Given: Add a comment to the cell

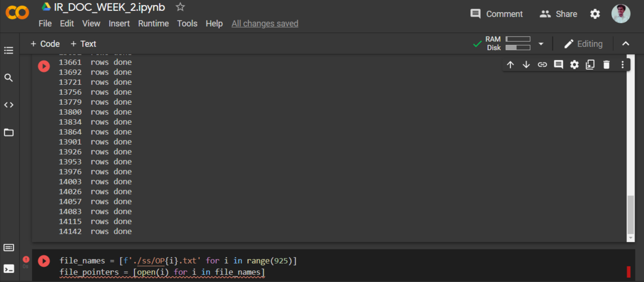Looking at the screenshot, I should coord(558,64).
